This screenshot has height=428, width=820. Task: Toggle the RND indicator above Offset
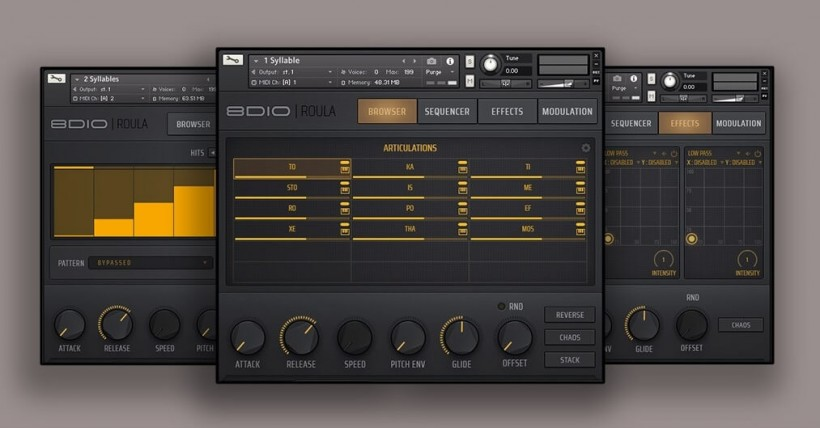point(502,306)
